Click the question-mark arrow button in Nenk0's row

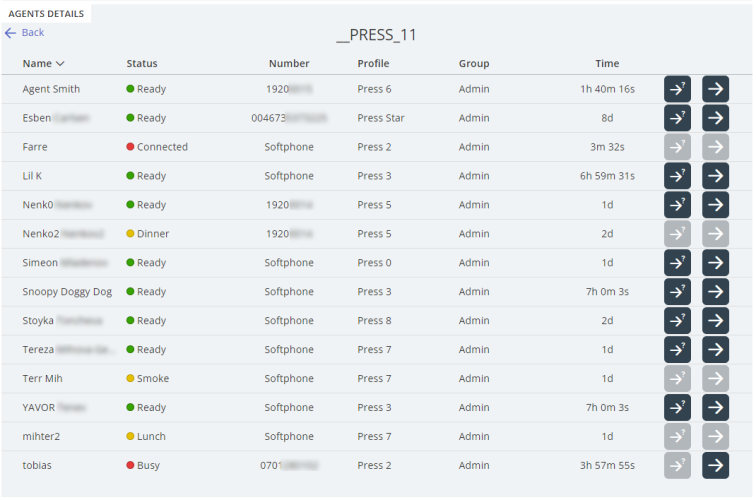click(x=677, y=205)
